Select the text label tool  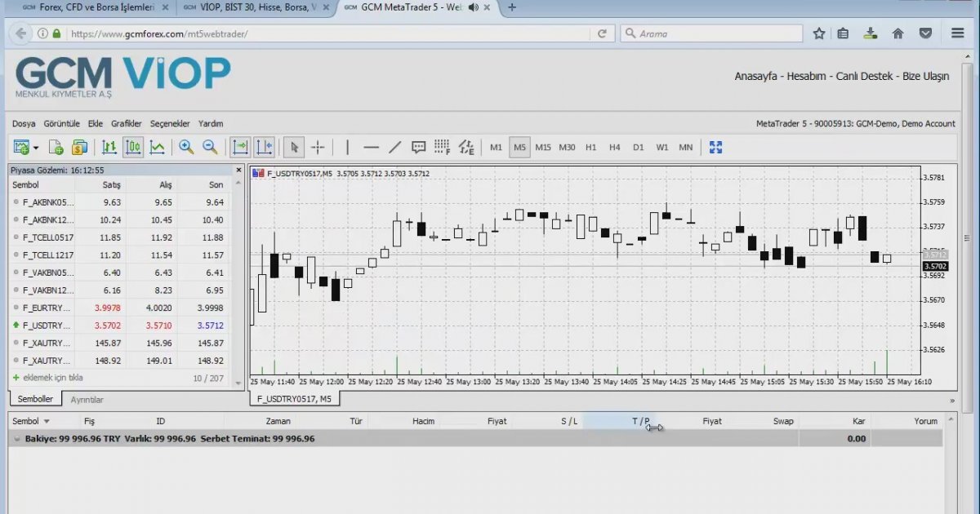(x=419, y=148)
